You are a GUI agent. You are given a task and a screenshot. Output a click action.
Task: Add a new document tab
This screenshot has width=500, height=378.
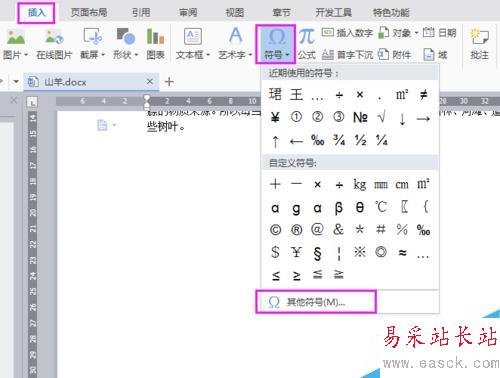[x=169, y=82]
